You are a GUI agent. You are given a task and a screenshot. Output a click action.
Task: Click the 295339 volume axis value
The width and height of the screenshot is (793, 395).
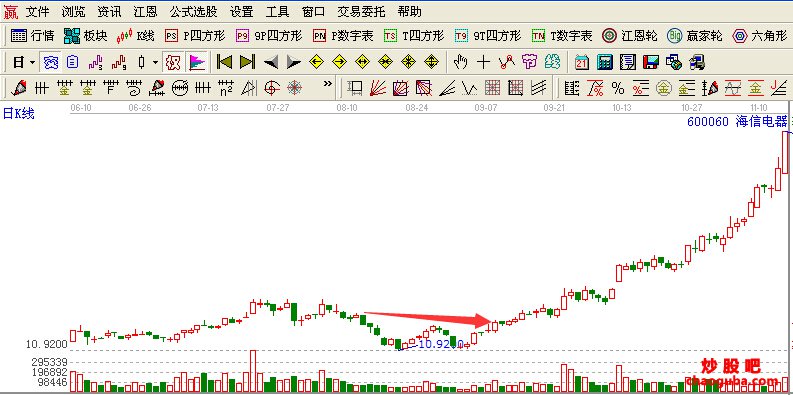pos(49,362)
